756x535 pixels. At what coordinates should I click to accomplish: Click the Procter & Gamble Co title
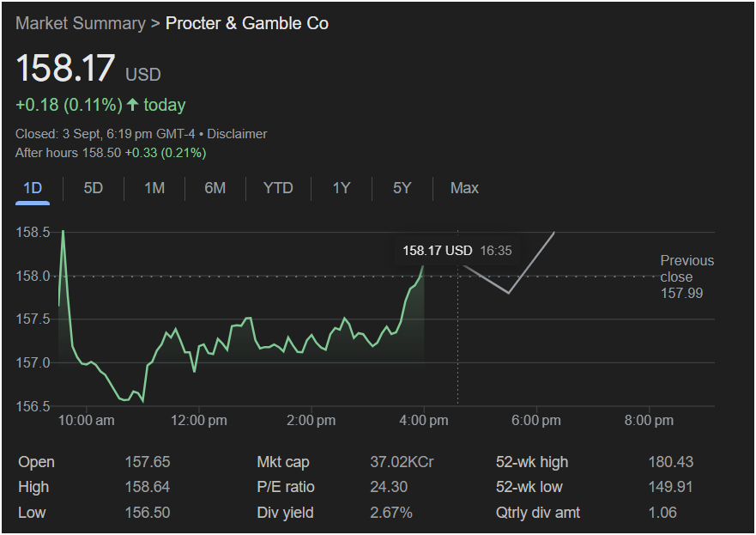click(x=247, y=23)
